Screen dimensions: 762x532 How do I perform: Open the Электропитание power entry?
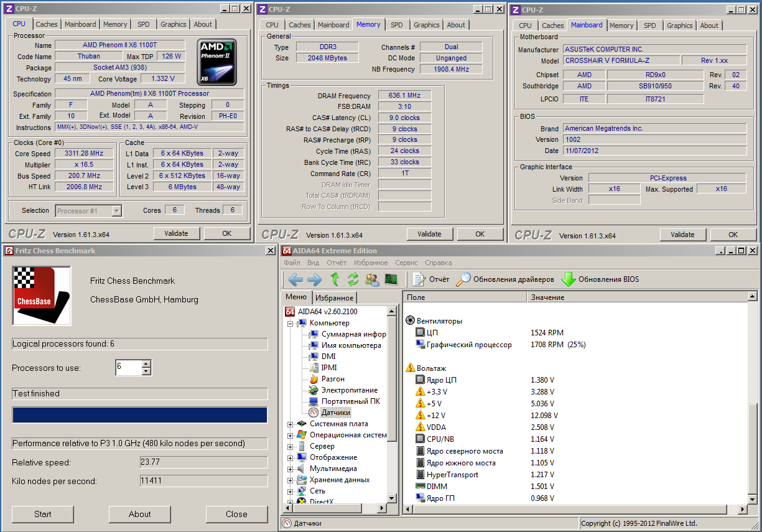[343, 390]
